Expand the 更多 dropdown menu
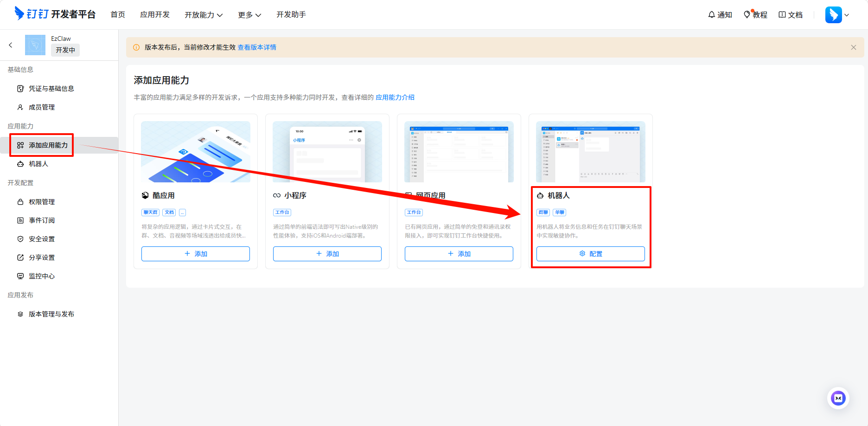 pos(249,15)
